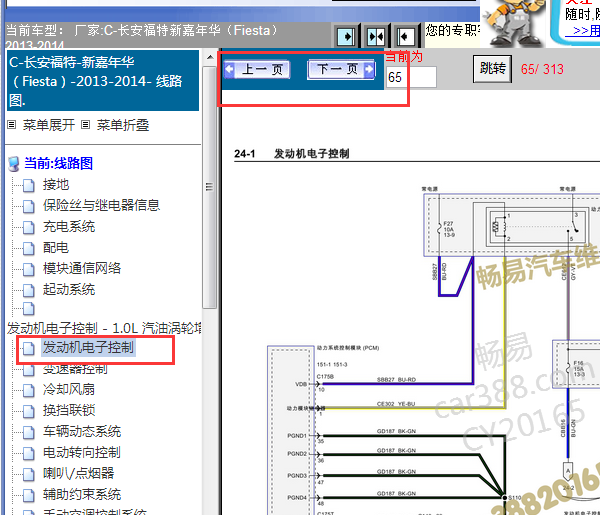Click the split-panel arrows icon
The height and width of the screenshot is (515, 600).
[x=376, y=37]
